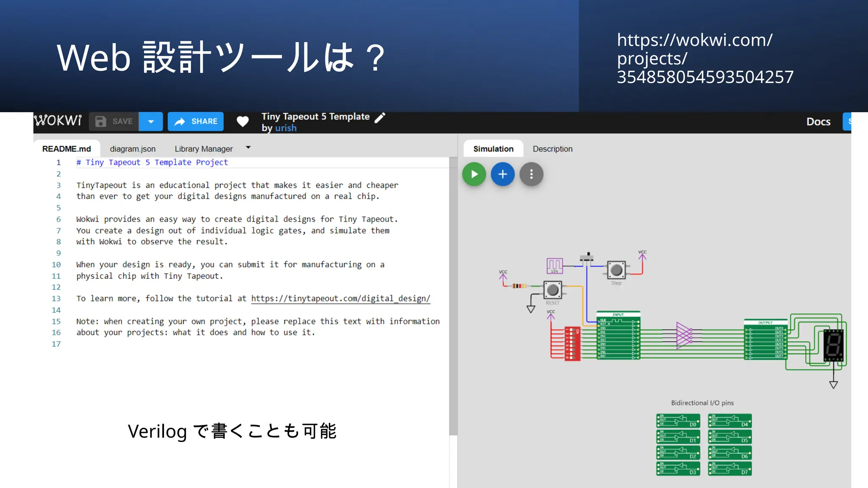This screenshot has width=868, height=488.
Task: Toggle the slide switch above the clock wire
Action: [x=587, y=257]
